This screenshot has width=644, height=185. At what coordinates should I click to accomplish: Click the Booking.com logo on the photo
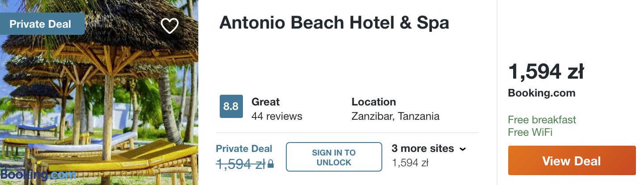[x=38, y=175]
